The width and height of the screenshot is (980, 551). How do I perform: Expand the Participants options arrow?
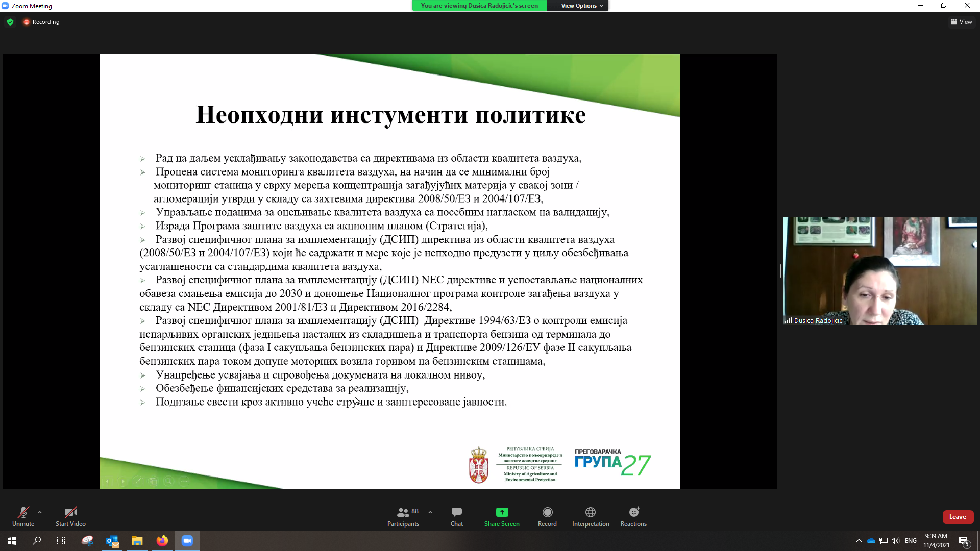pyautogui.click(x=430, y=512)
